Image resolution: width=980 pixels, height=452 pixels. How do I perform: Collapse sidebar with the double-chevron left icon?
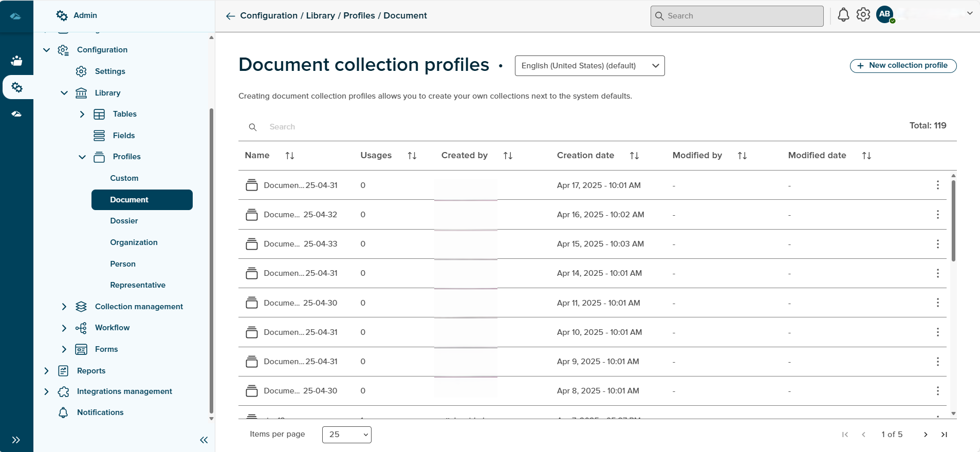pos(204,440)
